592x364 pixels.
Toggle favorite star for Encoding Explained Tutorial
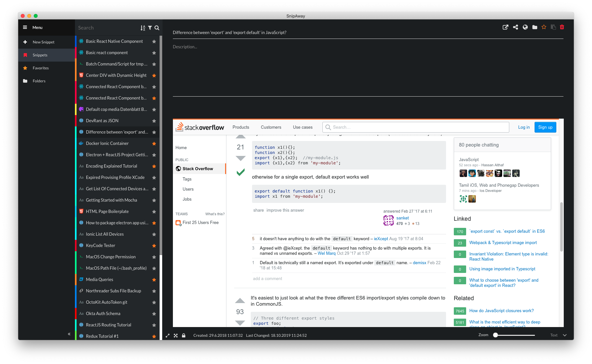coord(154,166)
